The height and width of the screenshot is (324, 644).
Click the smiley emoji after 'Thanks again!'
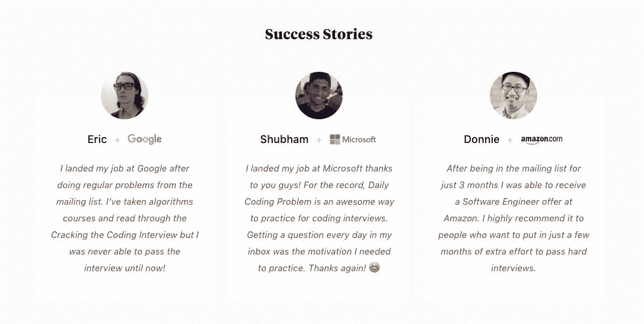tap(374, 268)
